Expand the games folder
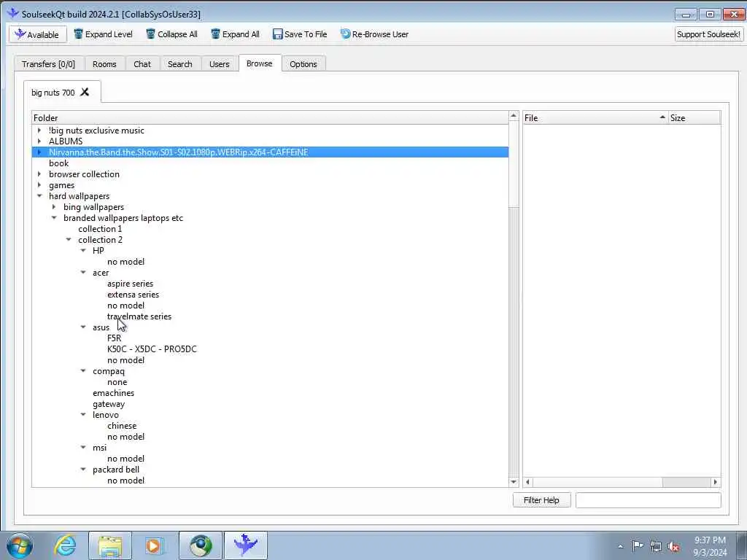The width and height of the screenshot is (747, 560). coord(39,184)
